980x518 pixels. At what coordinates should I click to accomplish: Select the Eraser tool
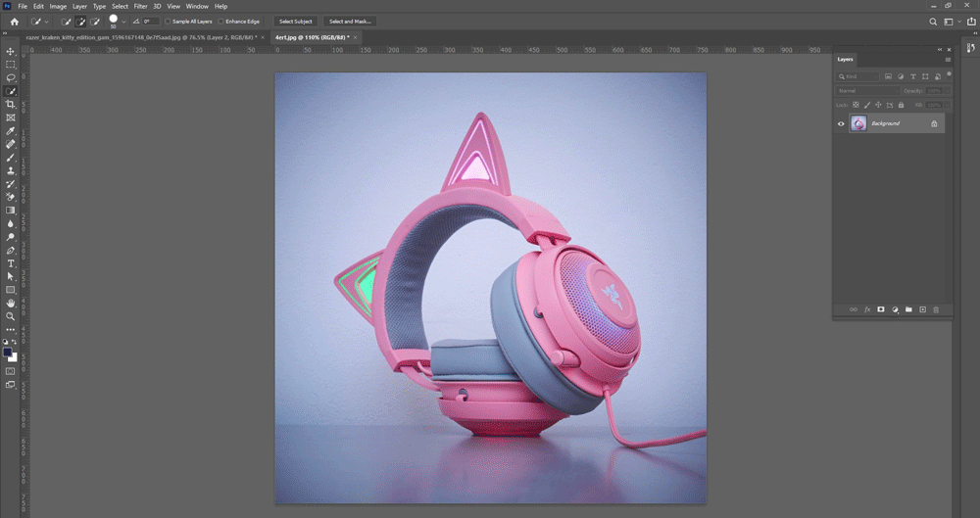[x=11, y=198]
